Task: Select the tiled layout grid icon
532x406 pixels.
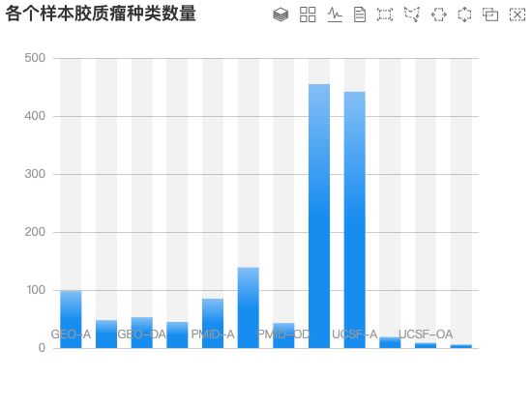Action: [308, 14]
